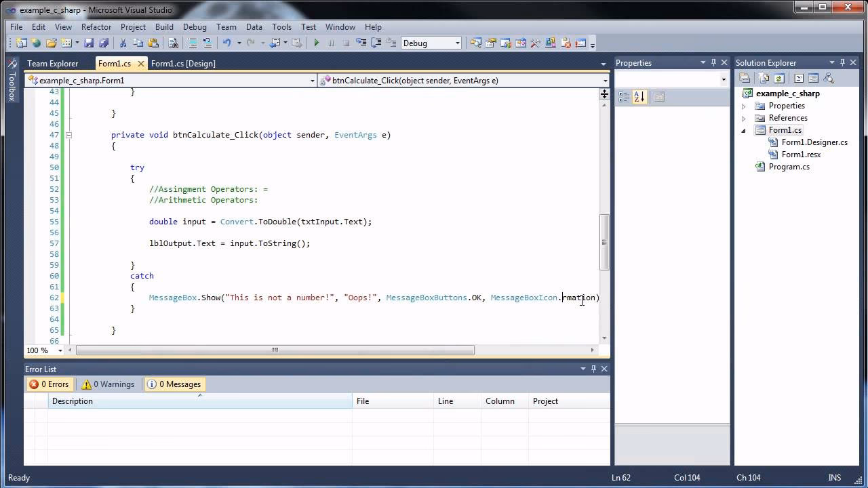The height and width of the screenshot is (488, 868).
Task: Click the Cut scissors icon
Action: click(123, 43)
